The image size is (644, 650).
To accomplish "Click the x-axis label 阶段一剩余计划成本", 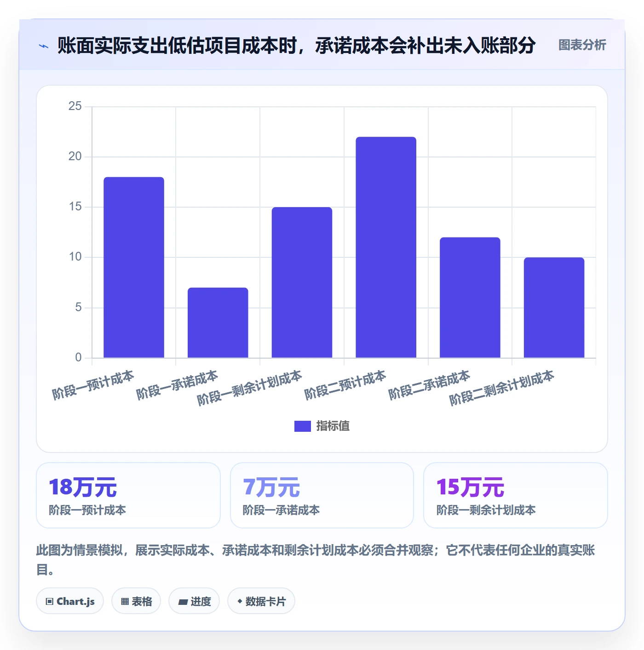I will pyautogui.click(x=250, y=388).
